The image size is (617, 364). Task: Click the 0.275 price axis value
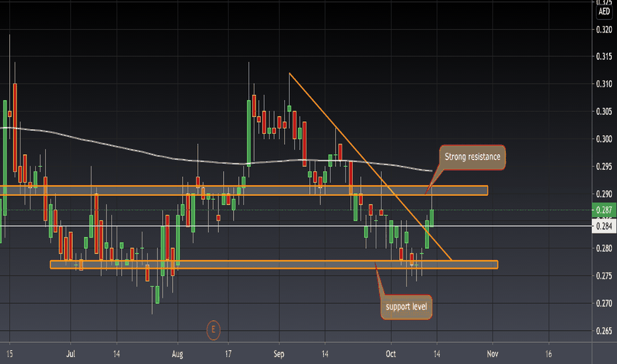[604, 276]
